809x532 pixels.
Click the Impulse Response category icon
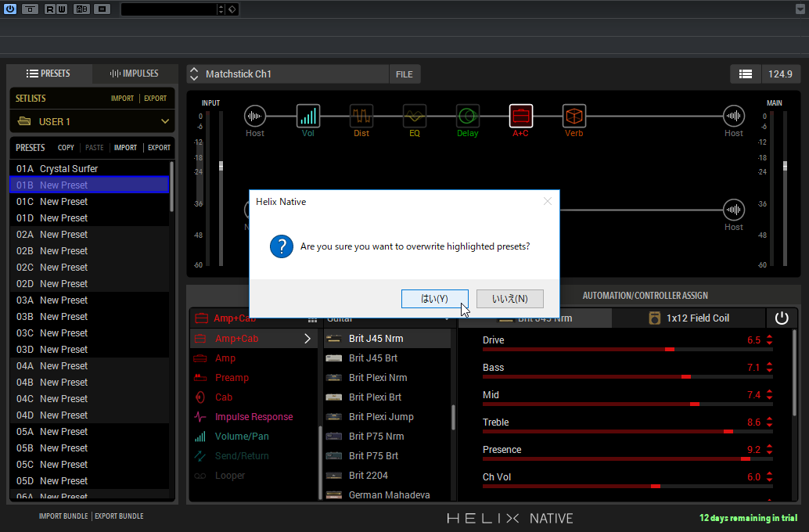(x=200, y=417)
